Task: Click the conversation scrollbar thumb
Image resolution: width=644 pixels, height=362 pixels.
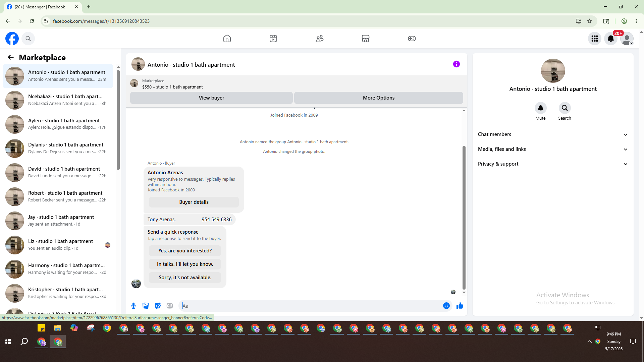Action: point(464,218)
